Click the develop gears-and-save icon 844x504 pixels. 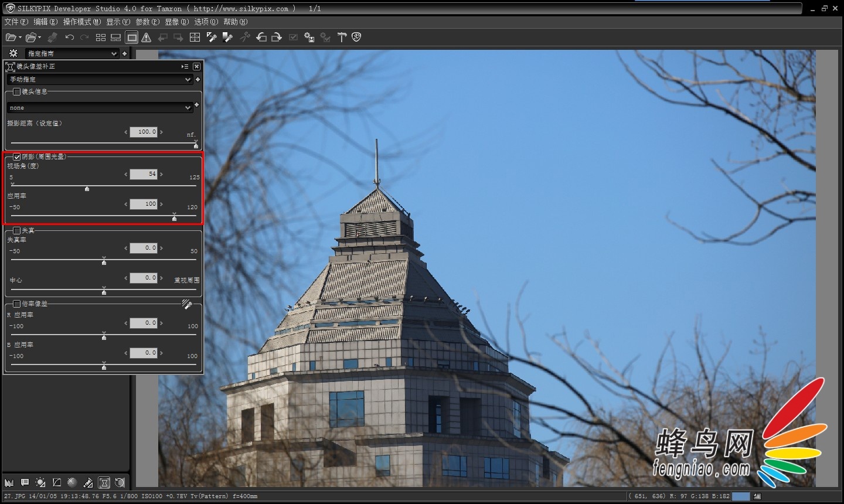(309, 38)
